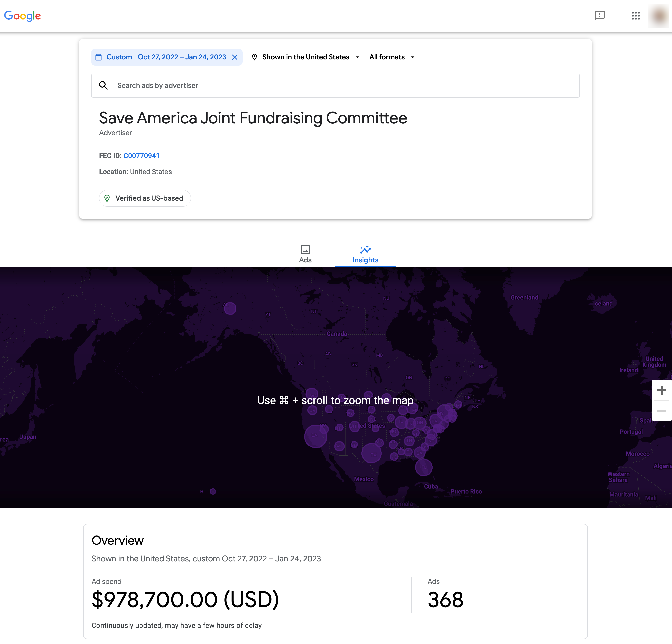This screenshot has height=644, width=672.
Task: Select the Insights tab
Action: point(365,254)
